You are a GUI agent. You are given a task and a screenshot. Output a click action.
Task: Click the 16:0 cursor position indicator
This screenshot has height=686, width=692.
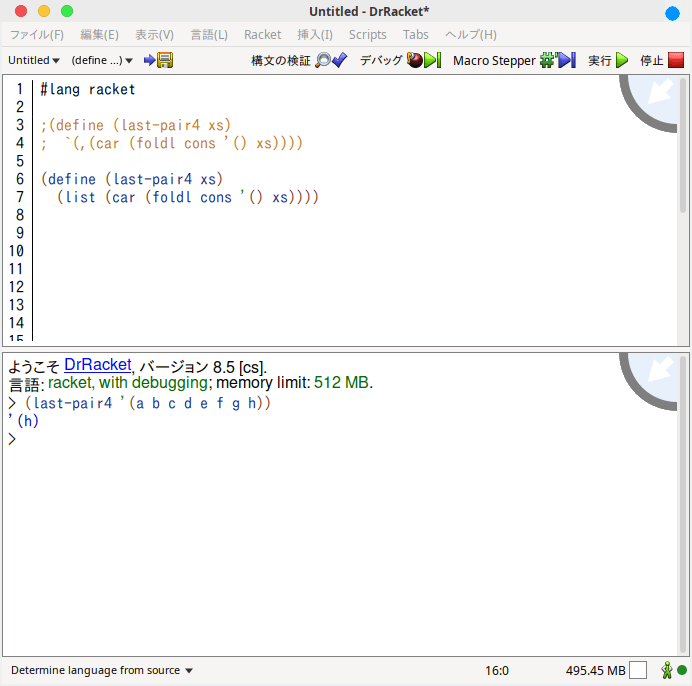pyautogui.click(x=497, y=670)
